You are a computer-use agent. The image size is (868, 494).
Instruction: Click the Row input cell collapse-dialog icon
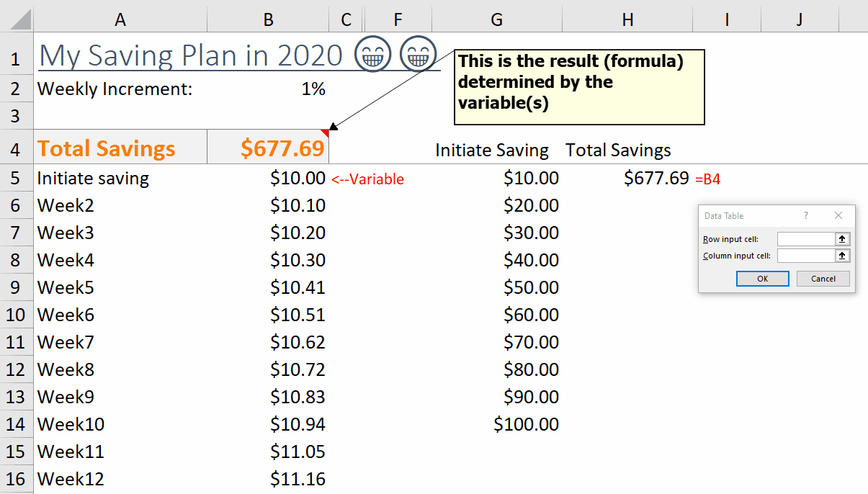[x=842, y=239]
